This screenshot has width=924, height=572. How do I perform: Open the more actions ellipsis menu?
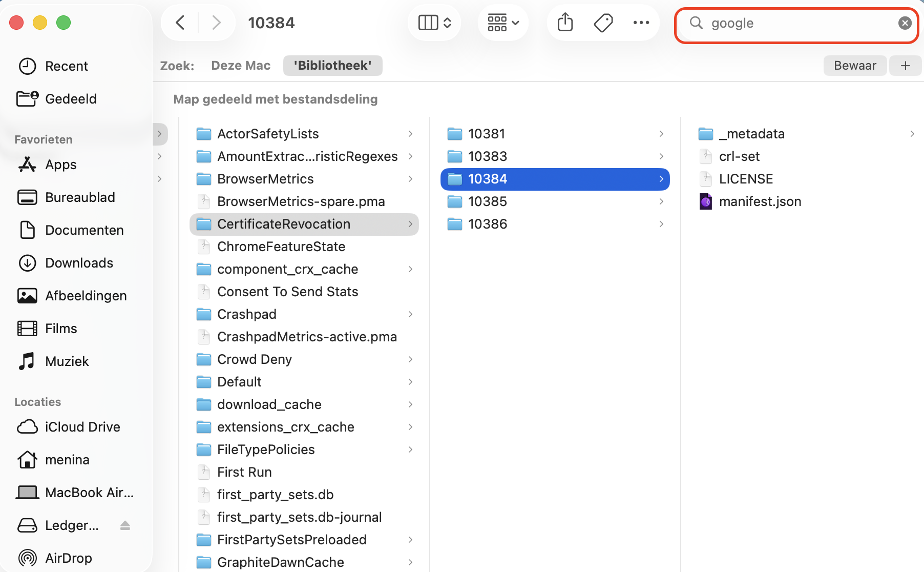tap(641, 22)
